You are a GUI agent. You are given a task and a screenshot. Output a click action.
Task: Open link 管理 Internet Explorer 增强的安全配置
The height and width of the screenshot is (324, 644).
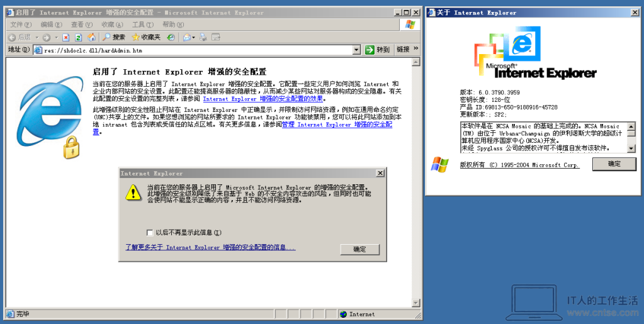pos(337,125)
